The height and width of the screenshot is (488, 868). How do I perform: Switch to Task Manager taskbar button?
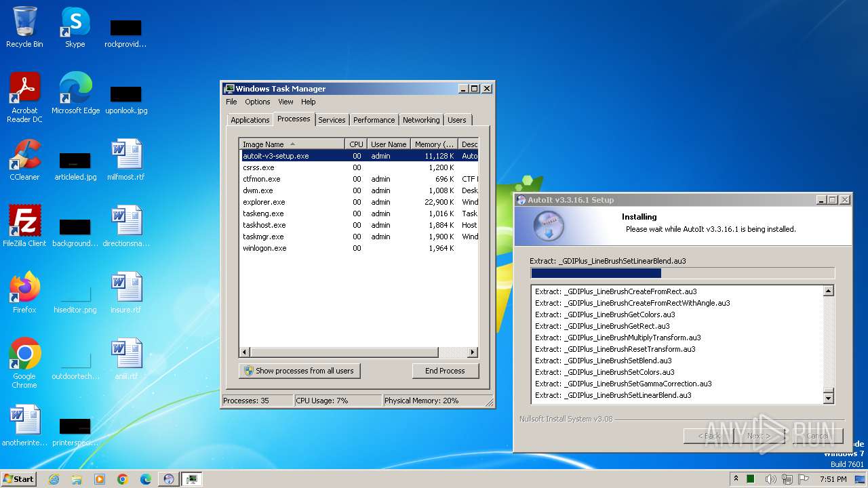[x=192, y=479]
